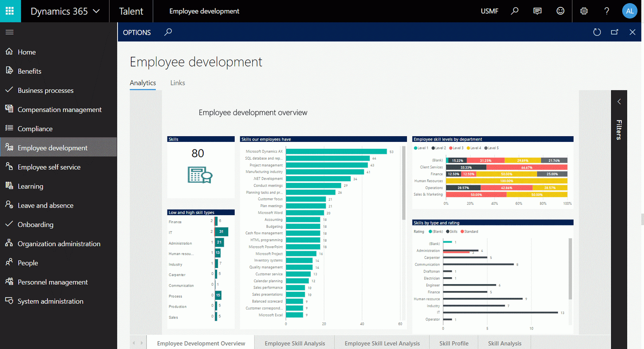Expand the Filters pane chevron
Screen dimensions: 644x349
click(619, 102)
